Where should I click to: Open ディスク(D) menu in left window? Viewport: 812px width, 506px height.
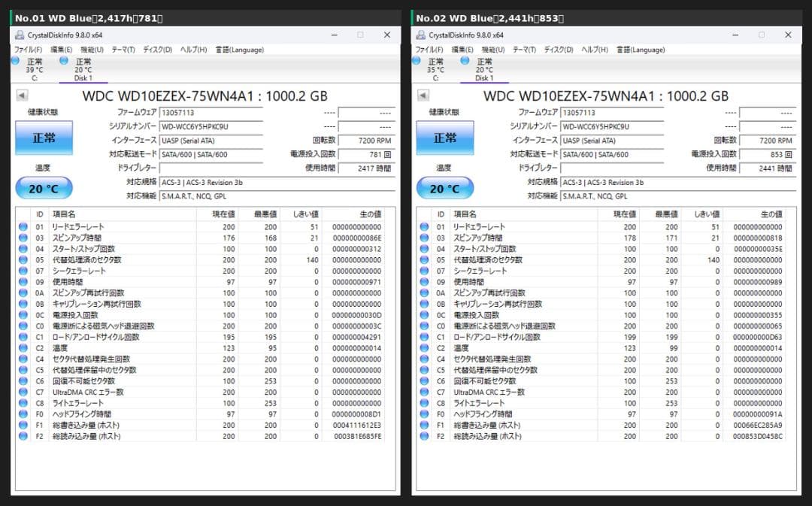(x=157, y=50)
